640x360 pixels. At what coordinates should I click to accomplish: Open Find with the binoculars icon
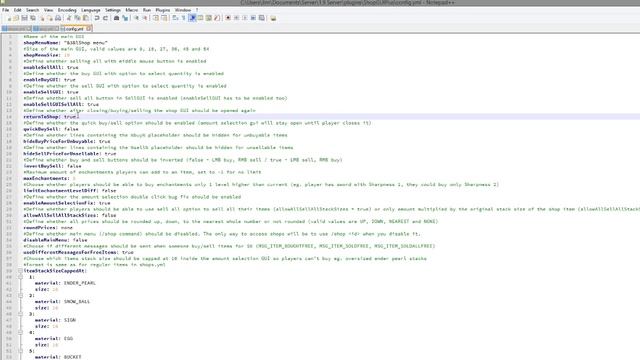116,18
